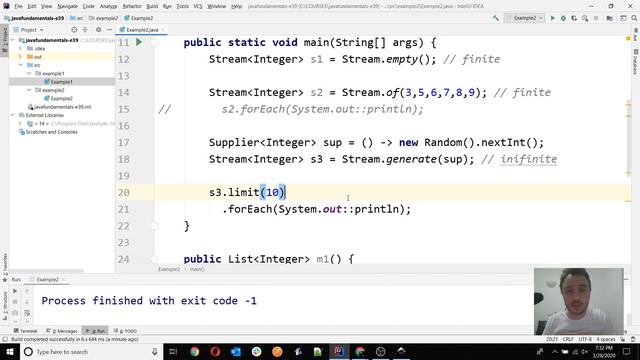The height and width of the screenshot is (360, 640).
Task: Click the 4 spaces indent status item
Action: [606, 339]
